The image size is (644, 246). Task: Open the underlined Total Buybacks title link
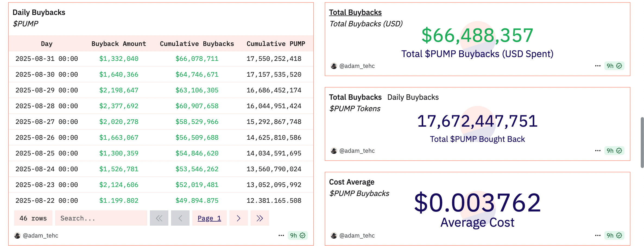[x=355, y=12]
